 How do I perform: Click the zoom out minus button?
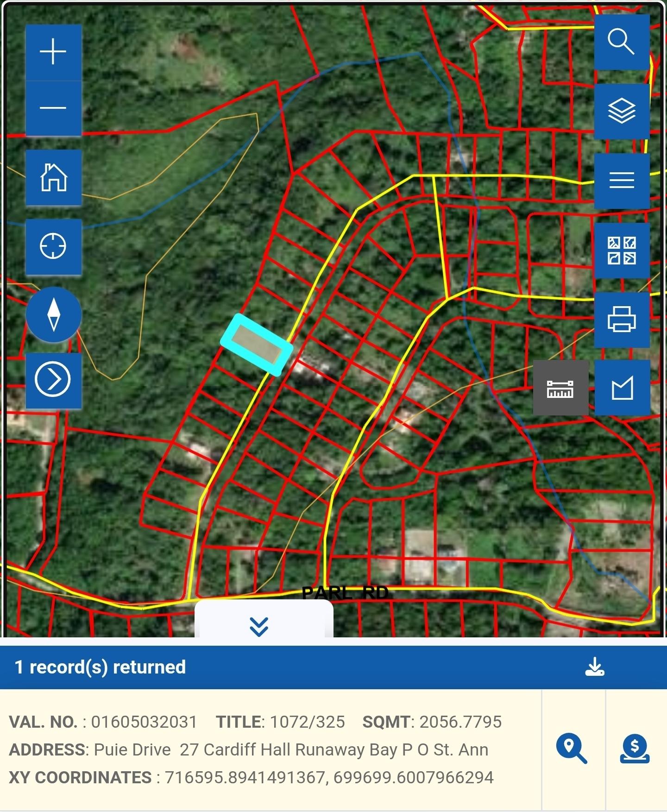(53, 108)
